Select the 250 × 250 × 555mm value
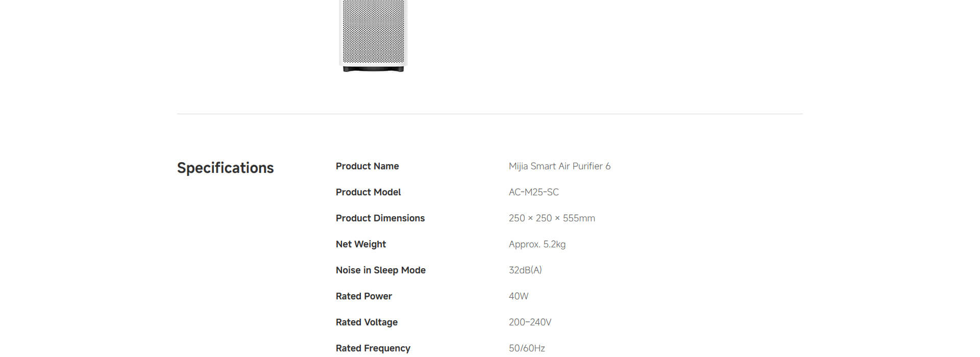The image size is (980, 357). tap(552, 218)
